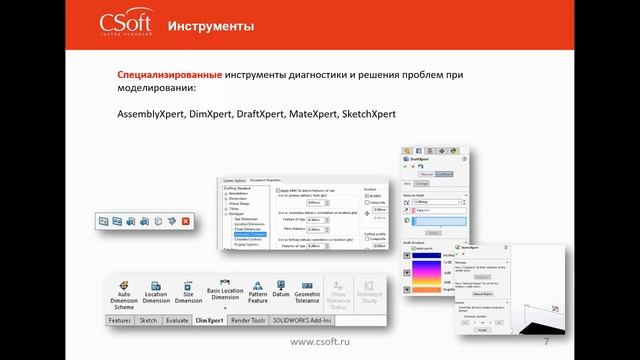Viewport: 640px width, 360px height.
Task: Click the greyed TolAnalyst Study icon
Action: tap(369, 285)
